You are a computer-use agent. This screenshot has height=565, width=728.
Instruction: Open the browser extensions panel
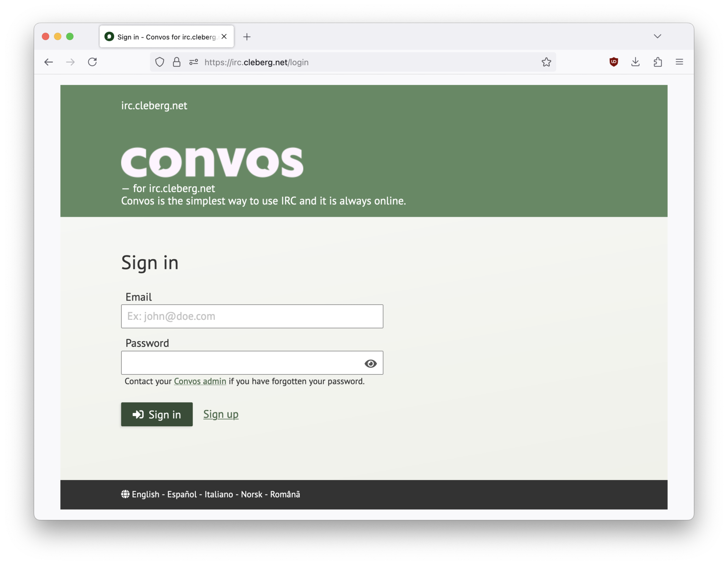(657, 62)
